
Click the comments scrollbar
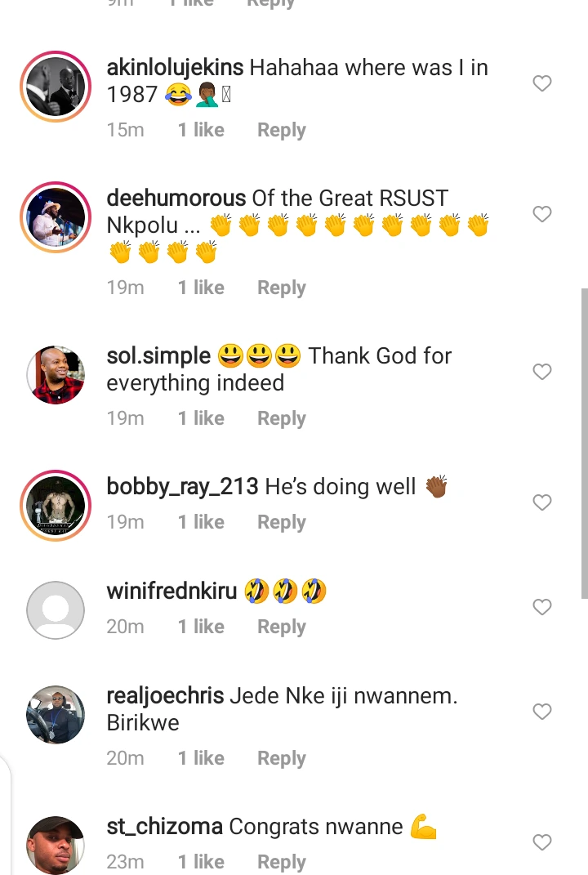(584, 441)
